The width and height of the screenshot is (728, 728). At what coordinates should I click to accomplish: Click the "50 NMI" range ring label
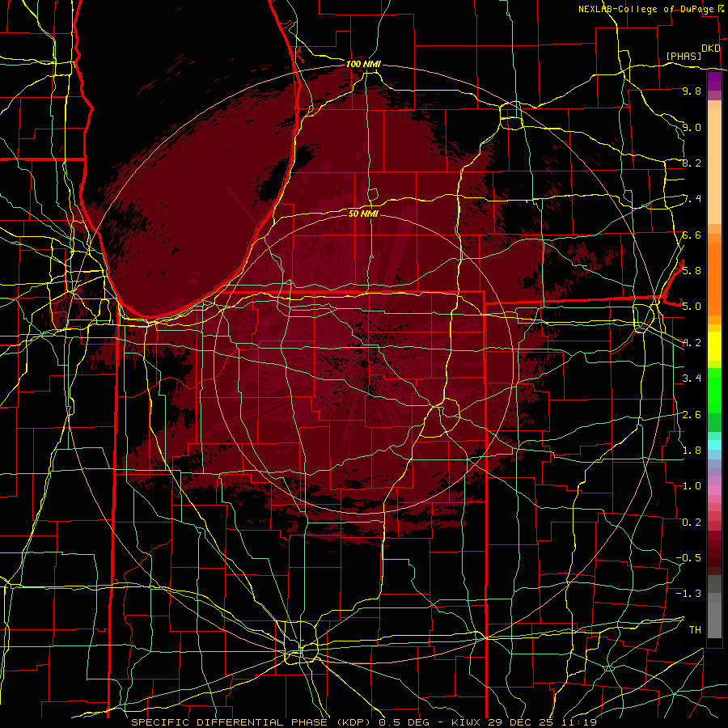[x=363, y=214]
